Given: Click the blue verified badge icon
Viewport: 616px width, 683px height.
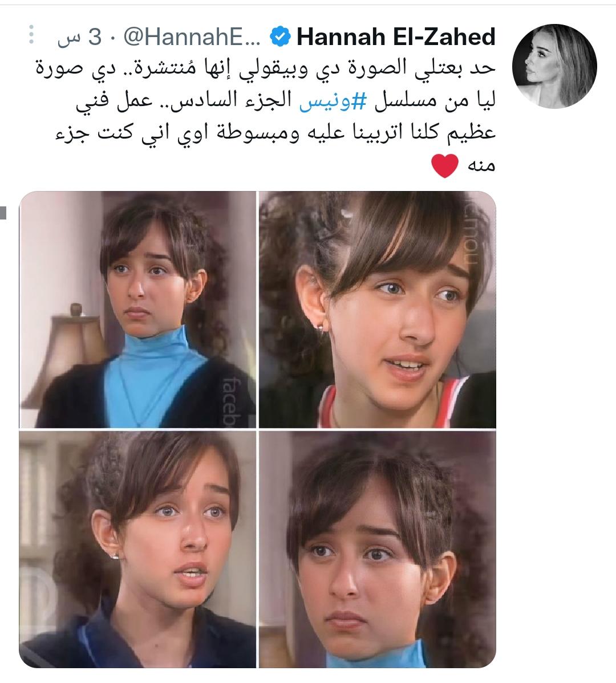Looking at the screenshot, I should (x=280, y=36).
